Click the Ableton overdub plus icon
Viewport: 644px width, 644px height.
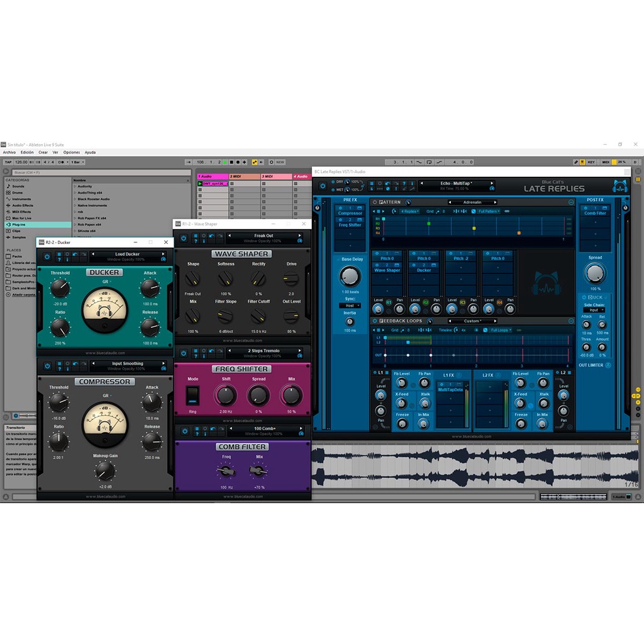tap(245, 162)
